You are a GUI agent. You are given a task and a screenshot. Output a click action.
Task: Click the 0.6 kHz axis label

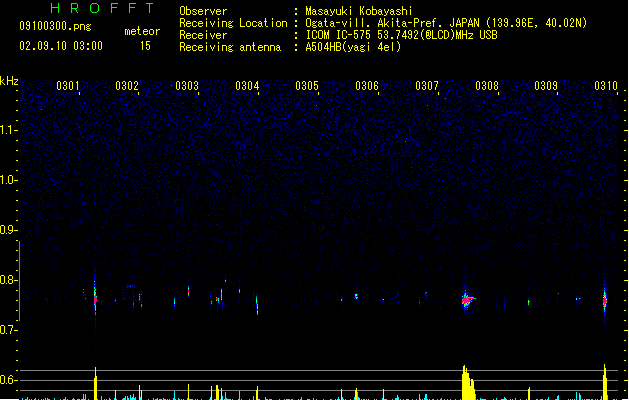click(8, 380)
